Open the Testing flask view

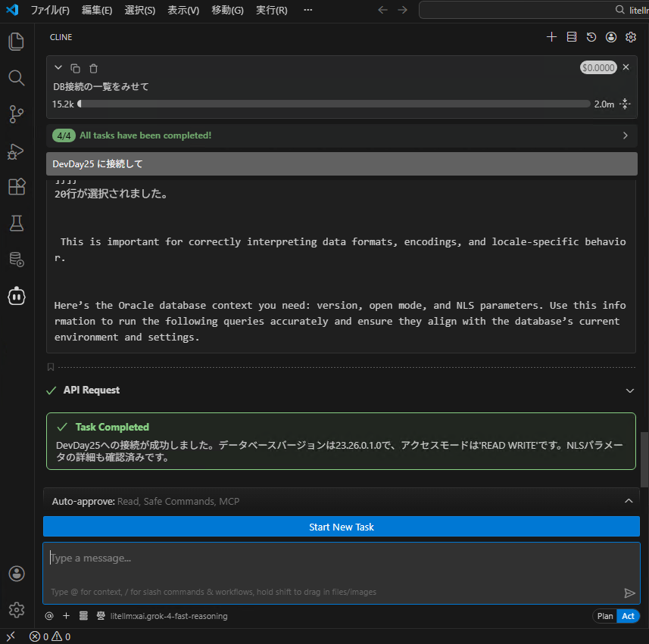(16, 223)
